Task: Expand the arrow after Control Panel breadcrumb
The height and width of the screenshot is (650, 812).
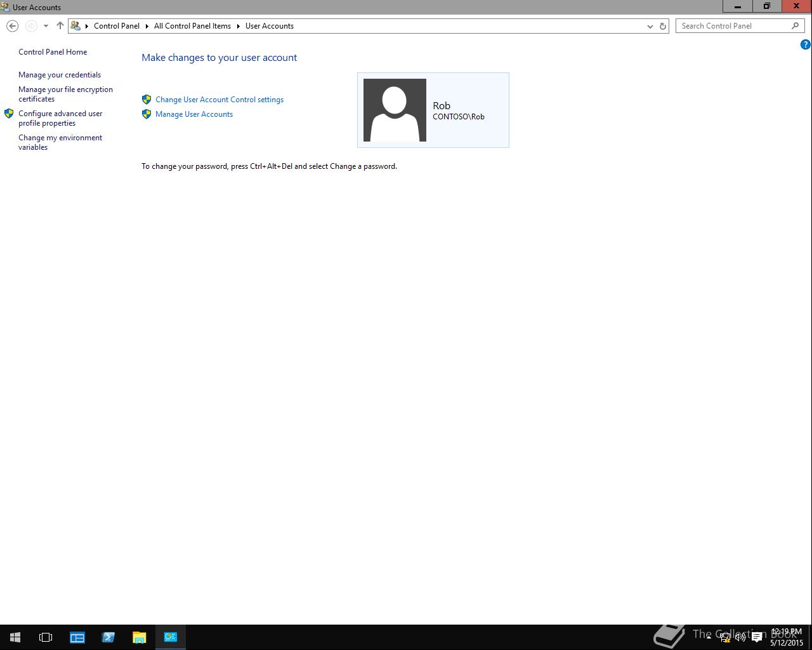Action: [147, 26]
